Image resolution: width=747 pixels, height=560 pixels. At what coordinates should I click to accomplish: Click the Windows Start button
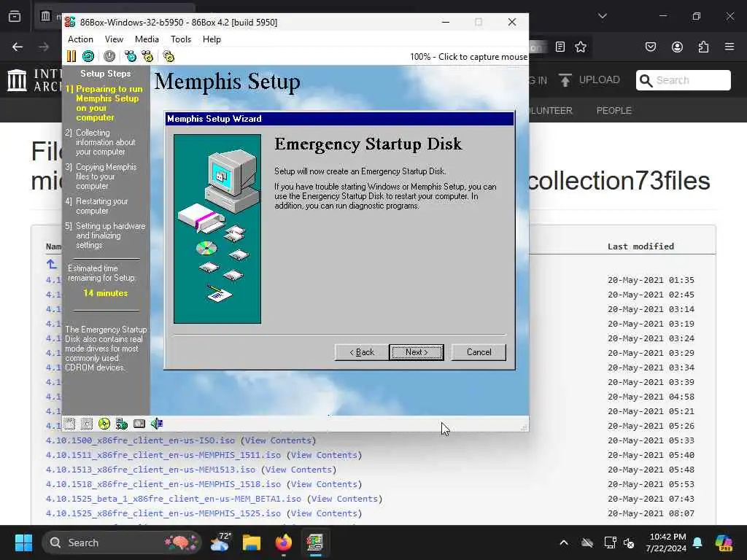(x=23, y=542)
